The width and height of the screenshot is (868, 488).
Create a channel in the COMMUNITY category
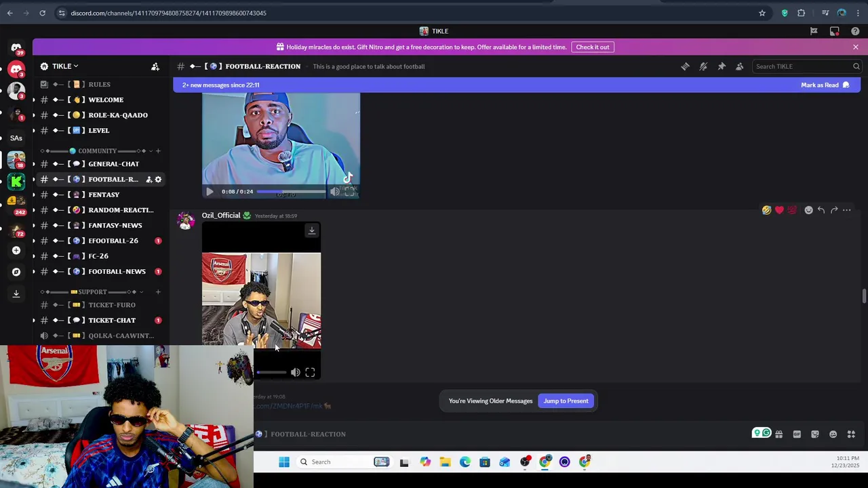[158, 150]
